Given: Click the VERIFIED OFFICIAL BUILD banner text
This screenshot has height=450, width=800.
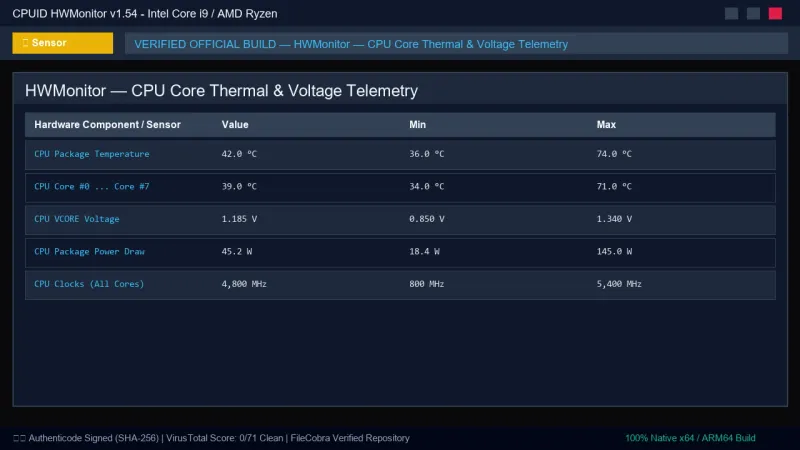Looking at the screenshot, I should click(351, 44).
